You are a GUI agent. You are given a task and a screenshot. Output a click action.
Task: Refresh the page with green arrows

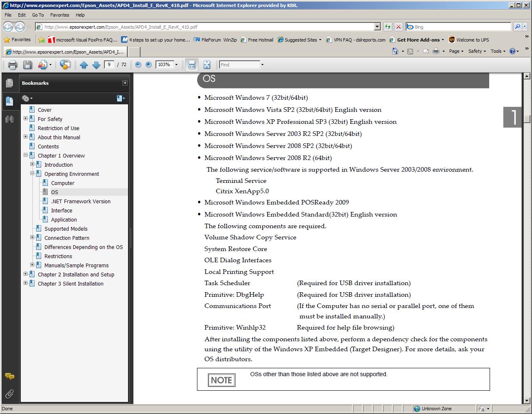(x=388, y=27)
